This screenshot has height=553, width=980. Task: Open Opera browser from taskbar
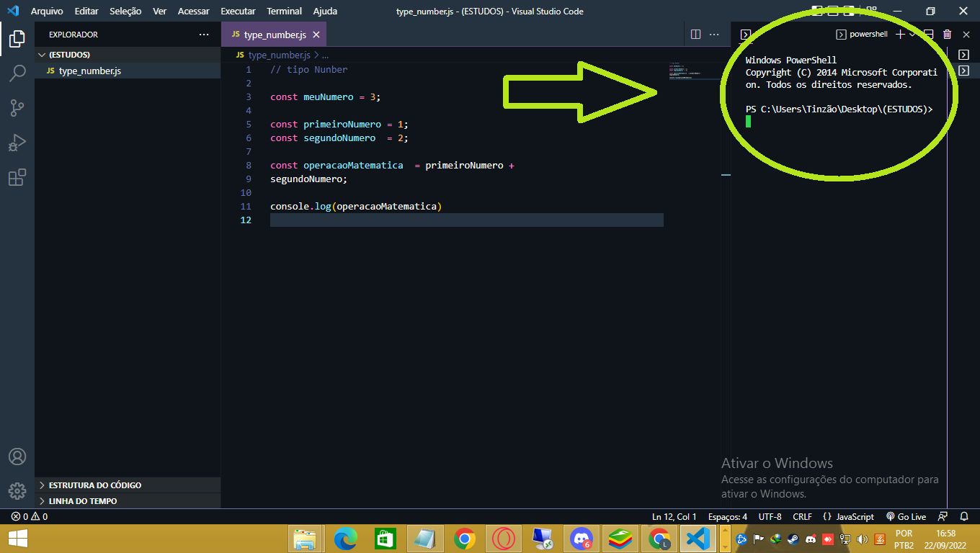click(503, 539)
